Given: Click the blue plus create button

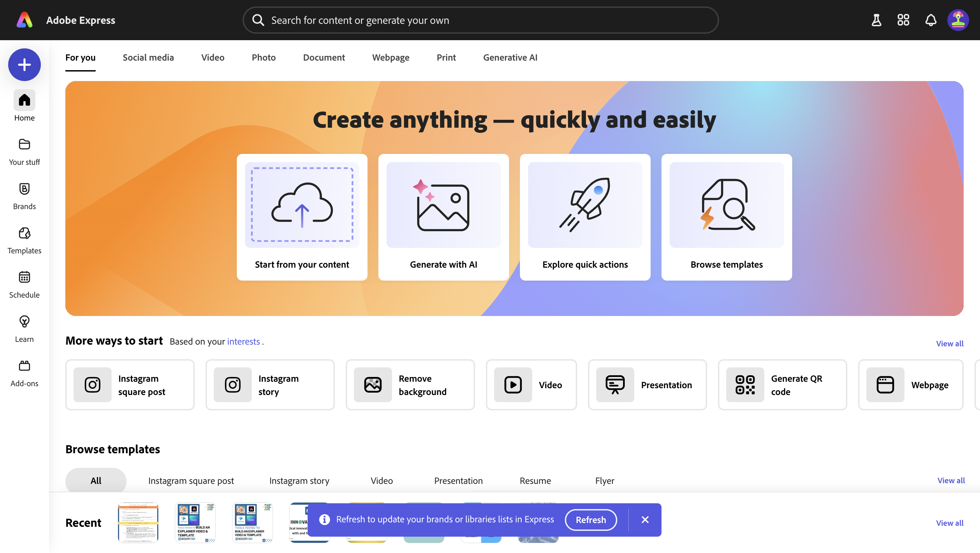Looking at the screenshot, I should pos(24,65).
